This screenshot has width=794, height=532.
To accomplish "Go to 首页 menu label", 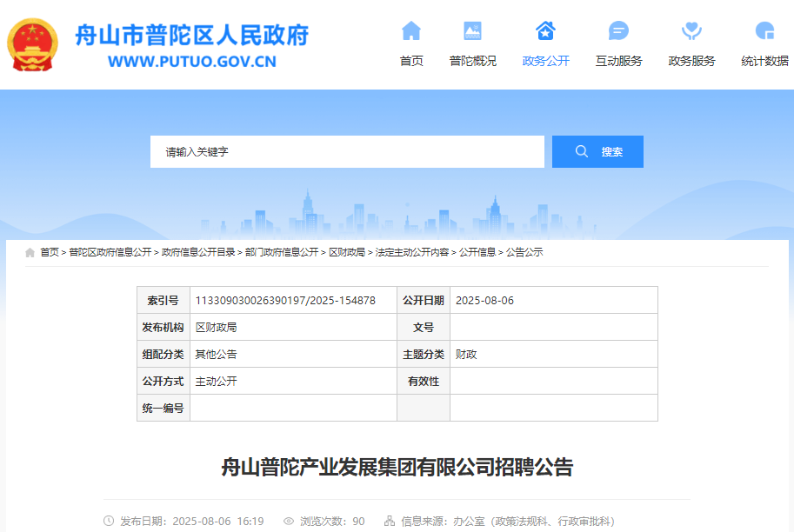I will [x=411, y=61].
